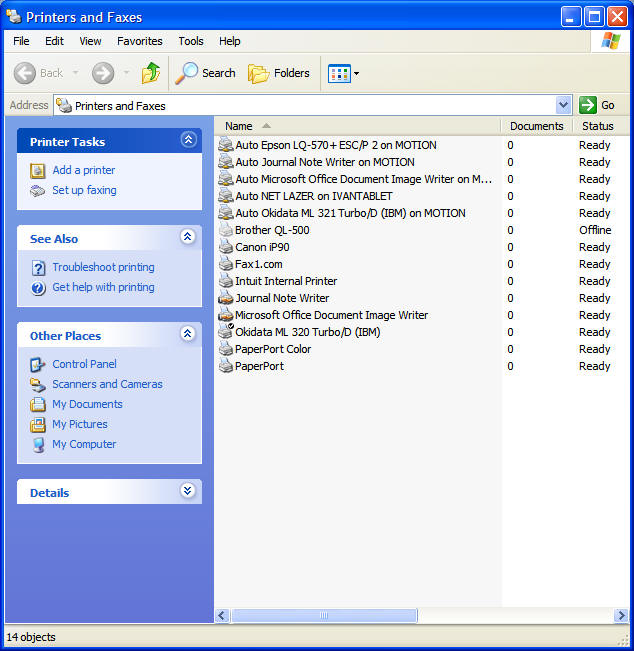Image resolution: width=634 pixels, height=651 pixels.
Task: Collapse the Printer Tasks panel
Action: coord(187,141)
